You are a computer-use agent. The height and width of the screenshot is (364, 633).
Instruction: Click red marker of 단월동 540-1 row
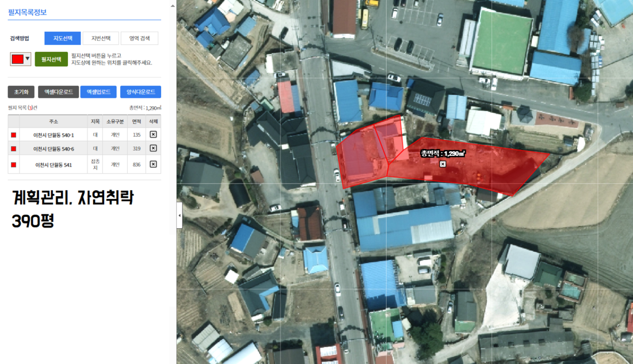13,135
